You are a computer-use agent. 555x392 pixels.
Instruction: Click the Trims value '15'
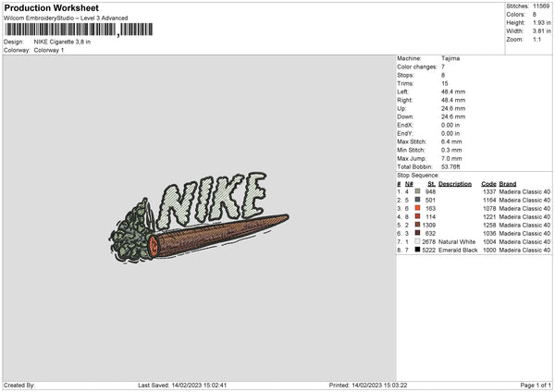[445, 83]
